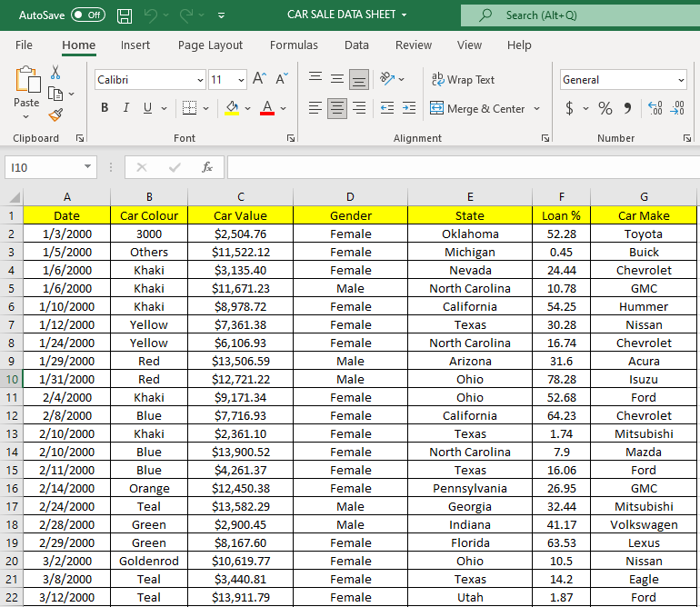Open the File tab
Screen dimensions: 700x607
(x=25, y=45)
